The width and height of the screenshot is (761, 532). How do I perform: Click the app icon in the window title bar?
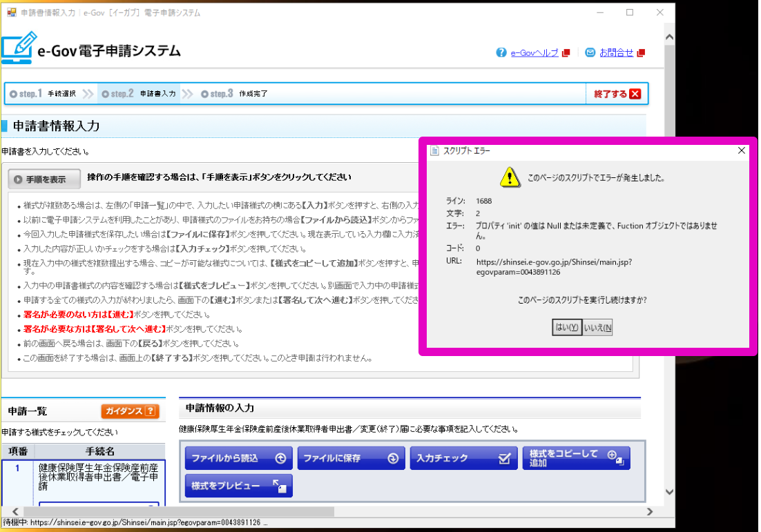tap(11, 12)
